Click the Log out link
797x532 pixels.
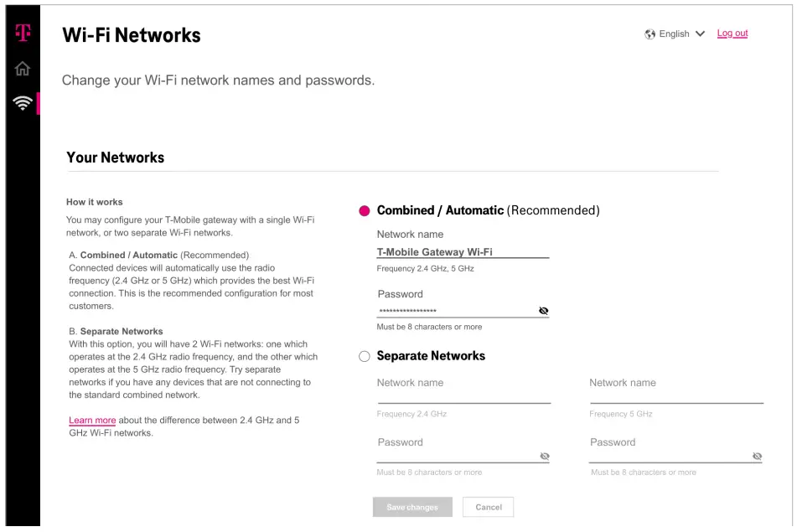click(x=732, y=34)
